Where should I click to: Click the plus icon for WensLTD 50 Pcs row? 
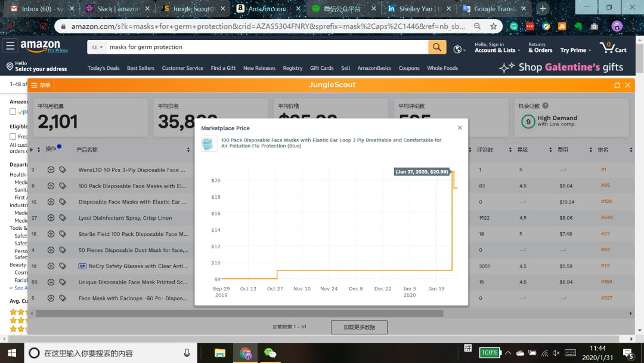[x=51, y=170]
